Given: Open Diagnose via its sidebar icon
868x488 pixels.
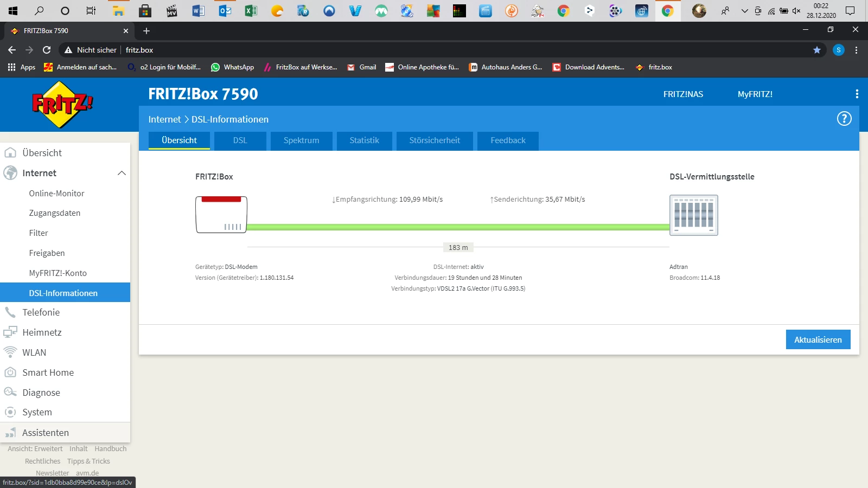Looking at the screenshot, I should 10,393.
